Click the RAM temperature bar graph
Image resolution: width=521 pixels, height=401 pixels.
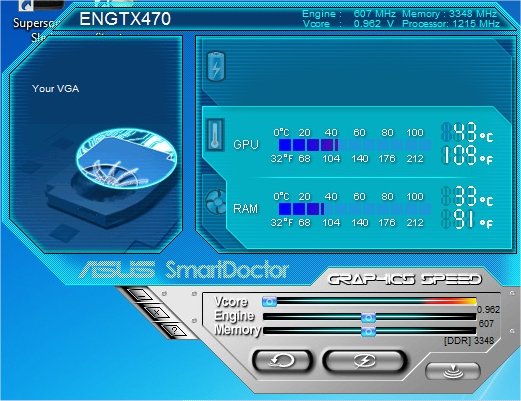(x=354, y=209)
